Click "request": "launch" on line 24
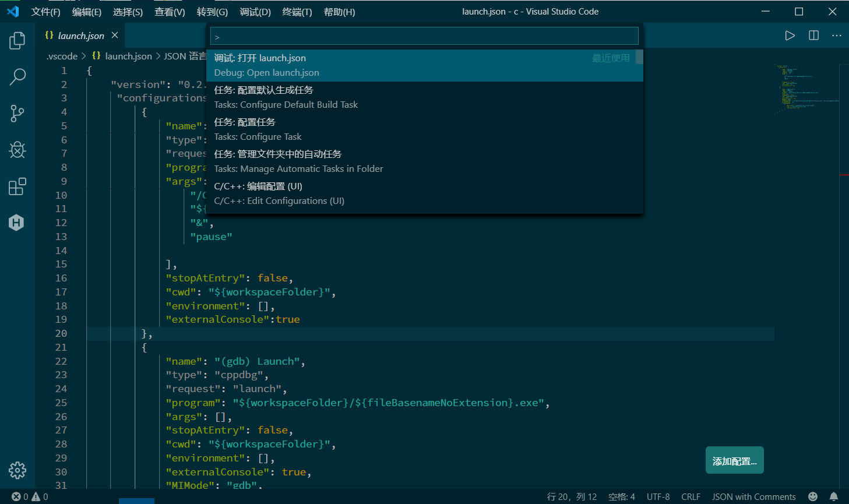Image resolution: width=849 pixels, height=504 pixels. [224, 389]
